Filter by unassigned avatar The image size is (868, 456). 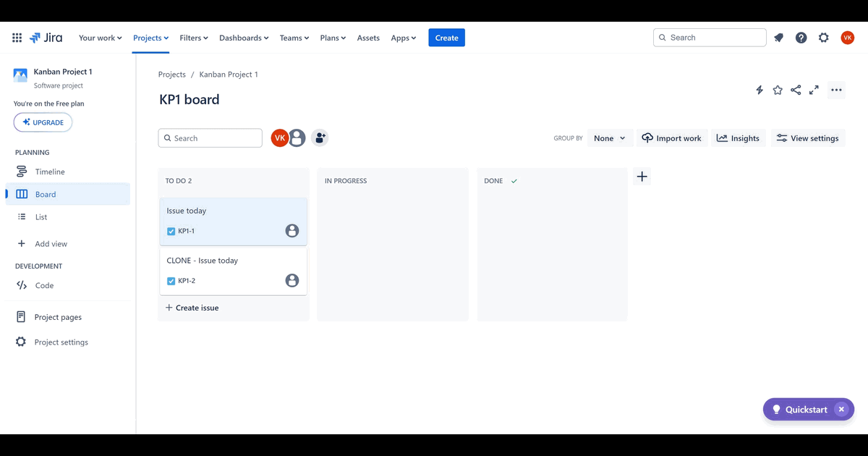pyautogui.click(x=297, y=138)
